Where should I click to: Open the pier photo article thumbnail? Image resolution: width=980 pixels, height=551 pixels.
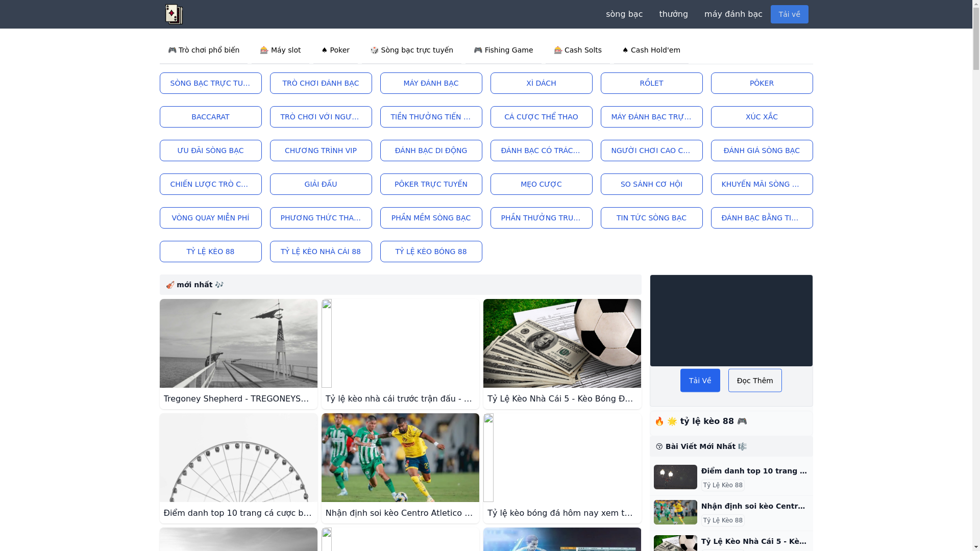pos(238,343)
